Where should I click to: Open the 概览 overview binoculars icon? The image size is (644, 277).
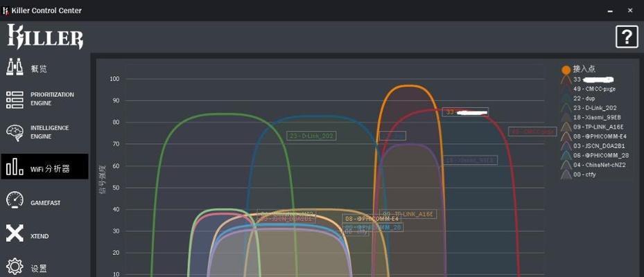point(15,67)
